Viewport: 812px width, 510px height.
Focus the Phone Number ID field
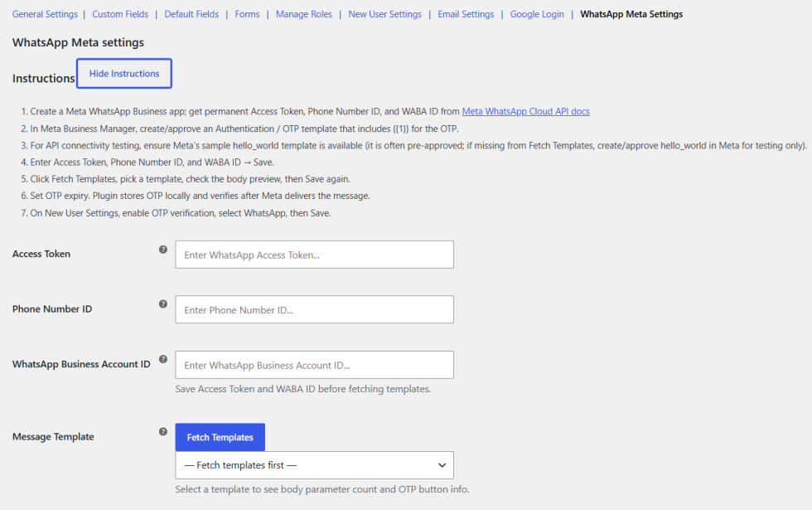tap(314, 309)
